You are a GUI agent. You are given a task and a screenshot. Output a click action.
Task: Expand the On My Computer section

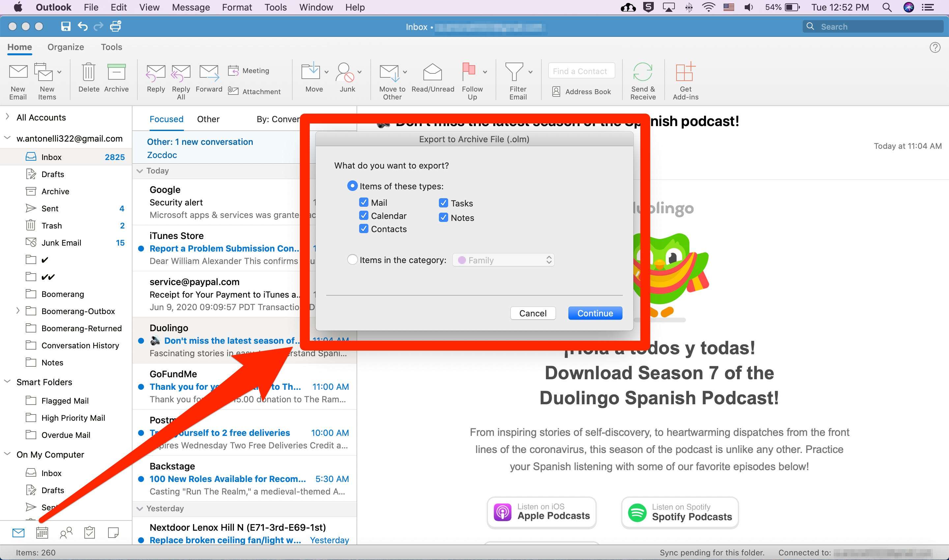7,455
